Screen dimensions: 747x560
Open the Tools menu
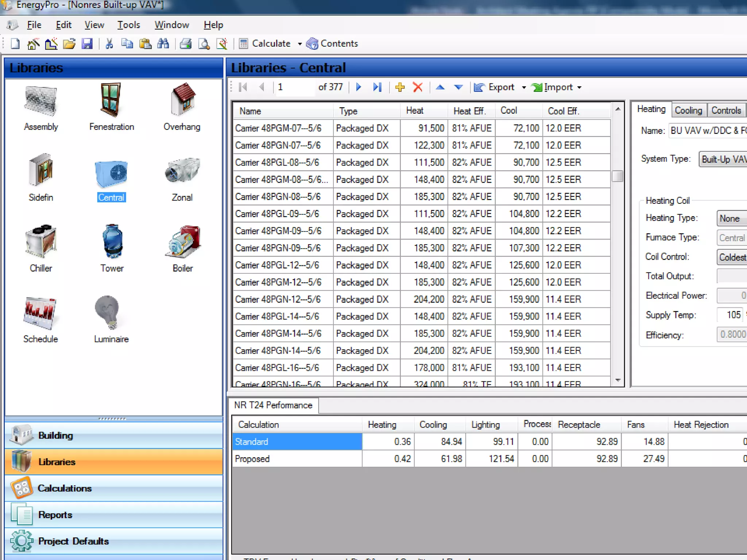click(x=128, y=25)
